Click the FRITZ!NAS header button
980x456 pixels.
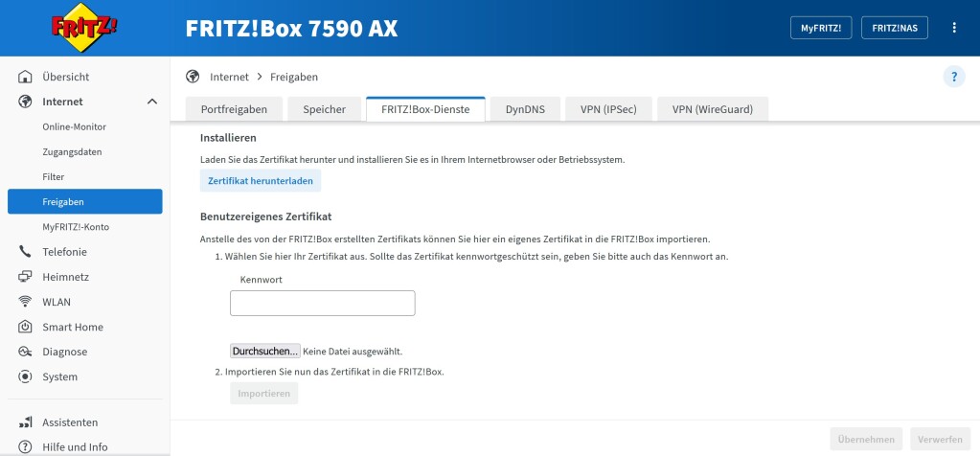[x=895, y=28]
